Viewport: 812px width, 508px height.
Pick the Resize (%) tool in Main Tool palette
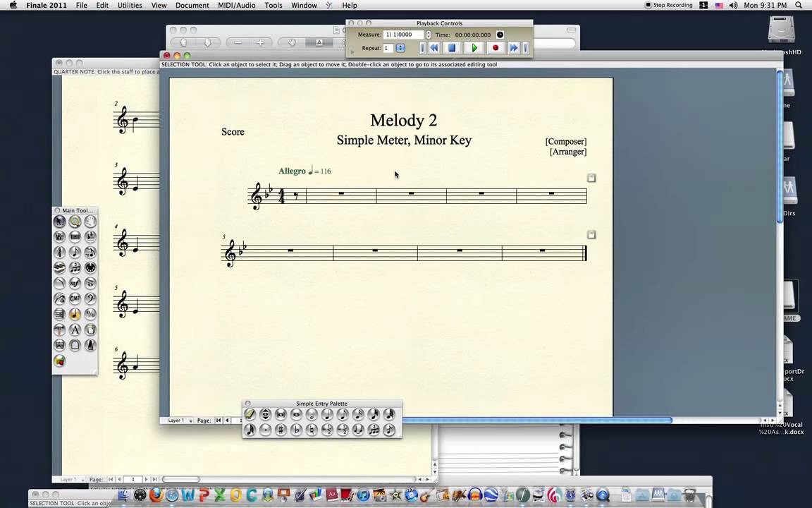(x=91, y=314)
